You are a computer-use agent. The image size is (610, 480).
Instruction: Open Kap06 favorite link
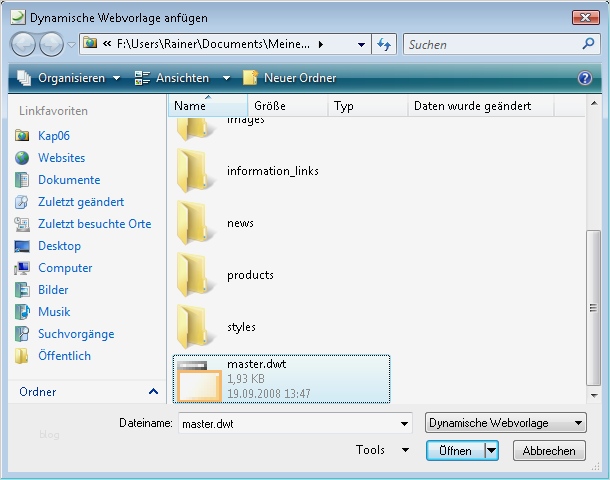54,136
